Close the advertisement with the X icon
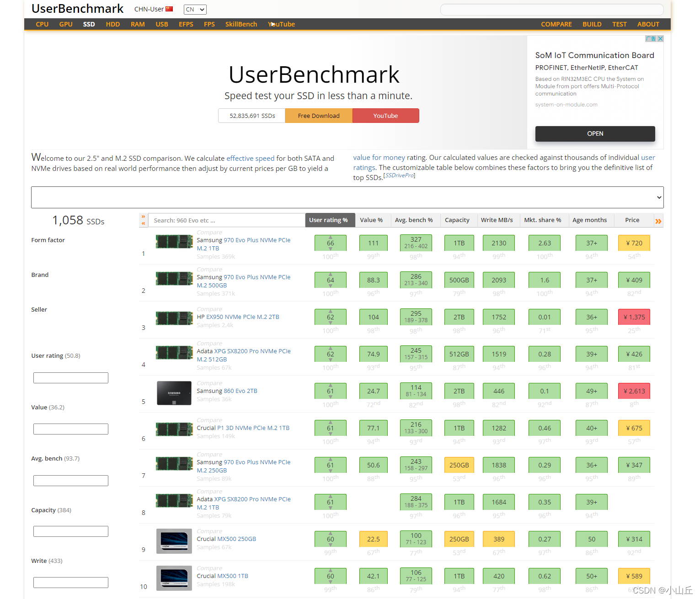The height and width of the screenshot is (599, 700). point(660,39)
